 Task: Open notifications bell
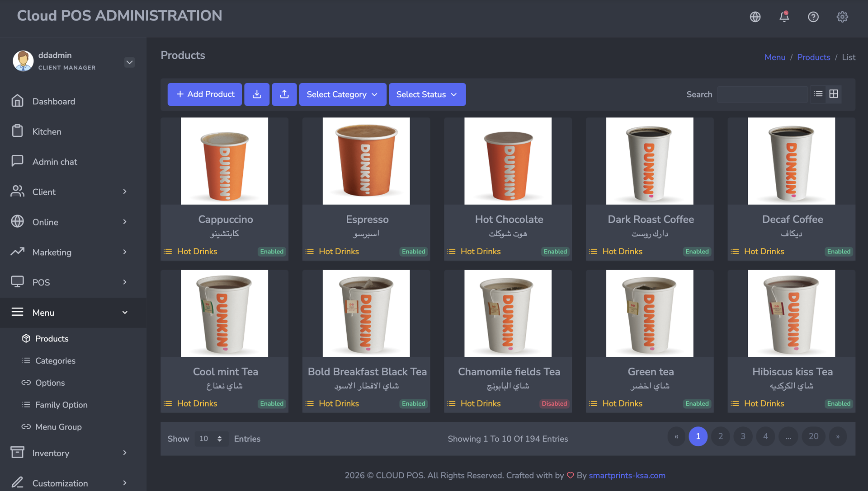click(x=784, y=17)
